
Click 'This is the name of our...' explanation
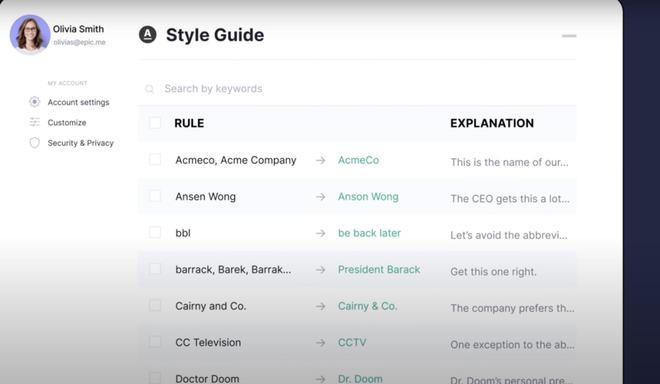[x=509, y=162]
